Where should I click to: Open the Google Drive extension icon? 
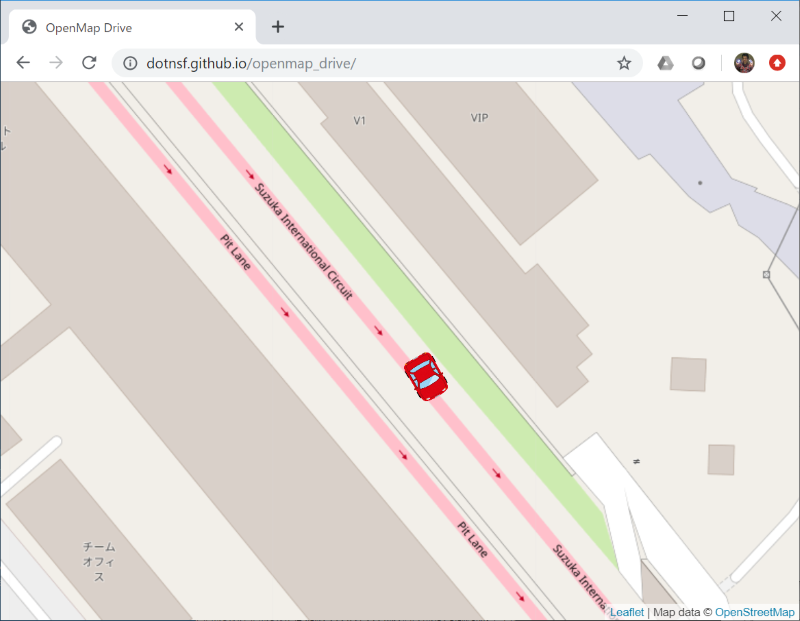(x=665, y=63)
